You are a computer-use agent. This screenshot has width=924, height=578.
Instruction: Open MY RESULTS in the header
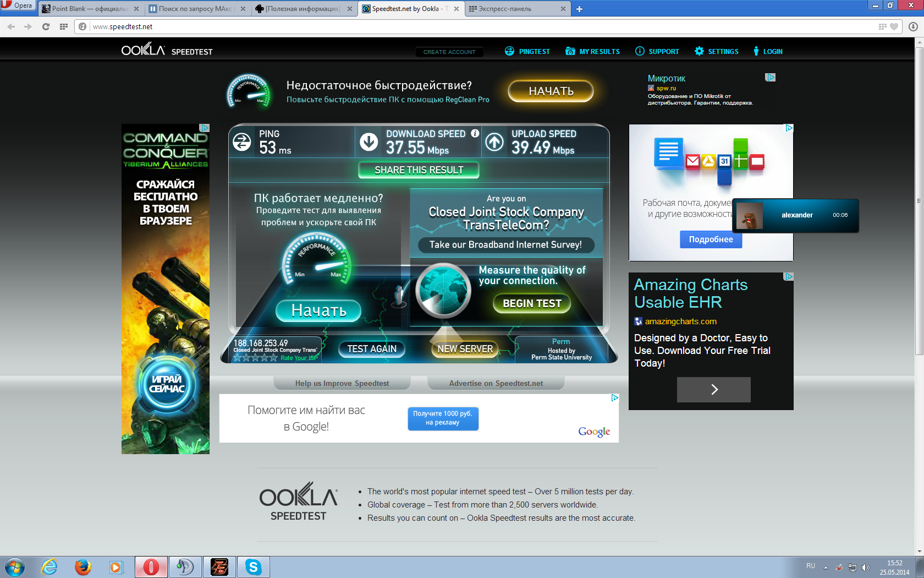(x=592, y=51)
